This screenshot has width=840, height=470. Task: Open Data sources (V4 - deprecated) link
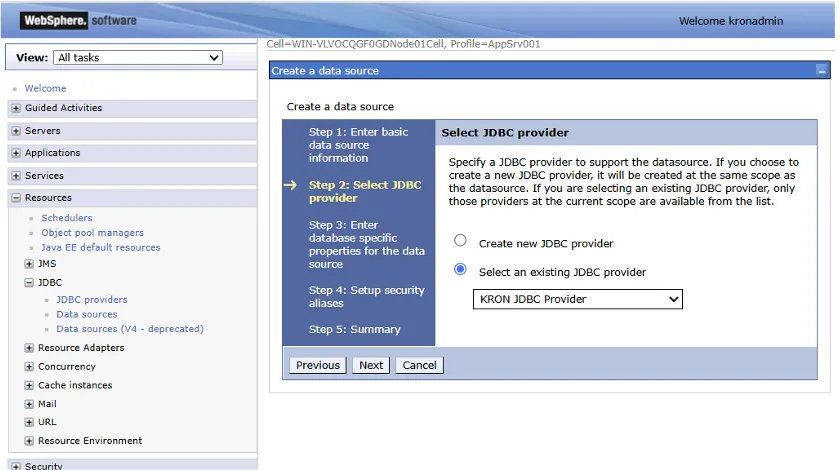[x=130, y=329]
